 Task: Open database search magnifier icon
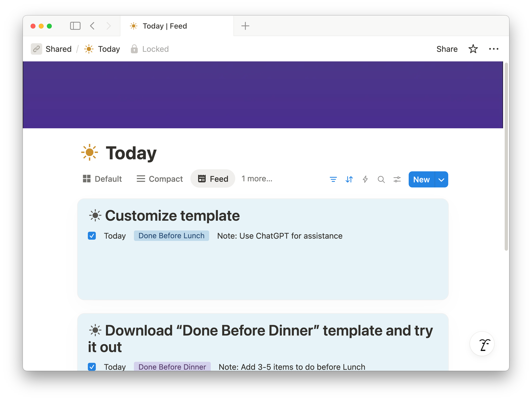pyautogui.click(x=381, y=179)
